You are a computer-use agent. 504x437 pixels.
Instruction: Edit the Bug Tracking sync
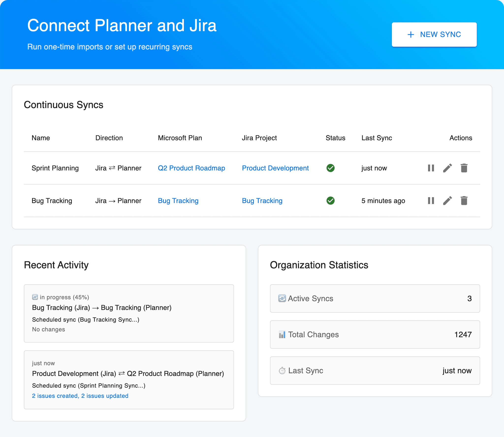pos(447,201)
